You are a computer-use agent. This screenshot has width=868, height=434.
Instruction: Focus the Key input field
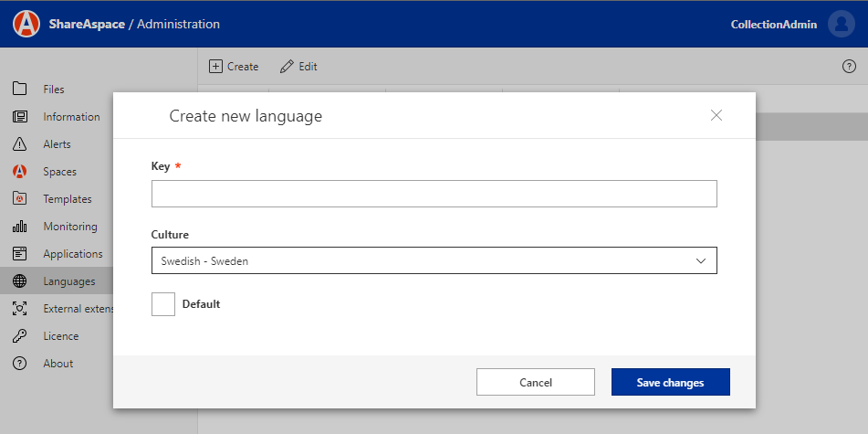pos(434,194)
